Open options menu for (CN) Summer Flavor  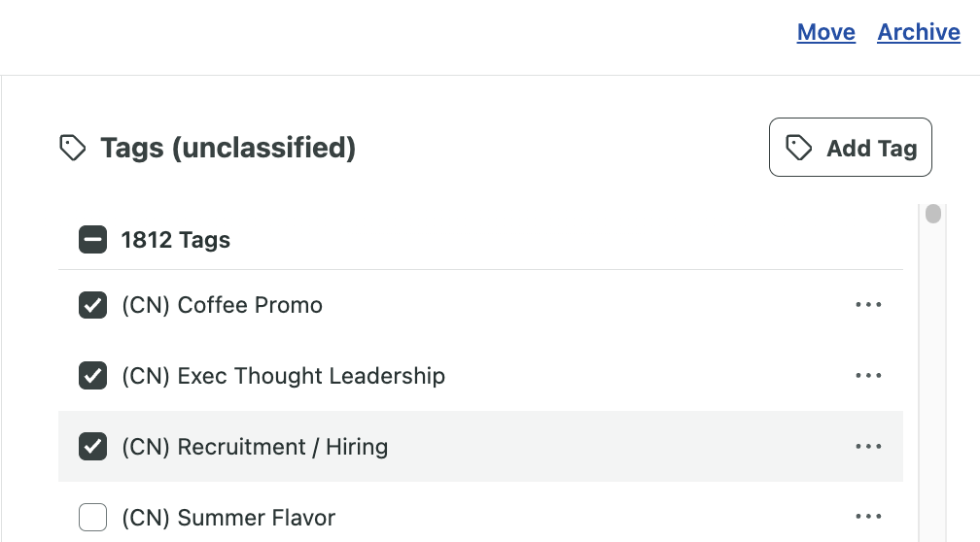coord(869,517)
